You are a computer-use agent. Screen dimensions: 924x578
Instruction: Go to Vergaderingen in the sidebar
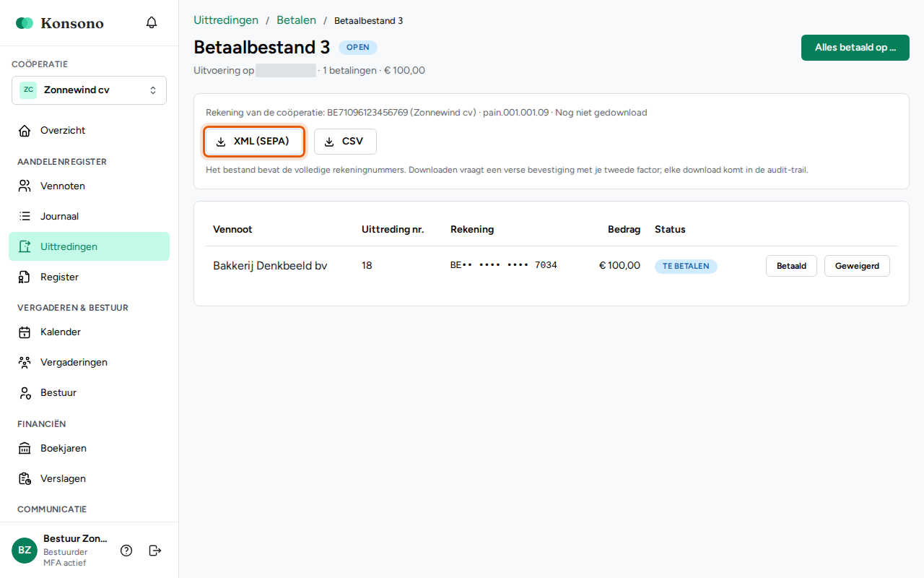tap(89, 363)
